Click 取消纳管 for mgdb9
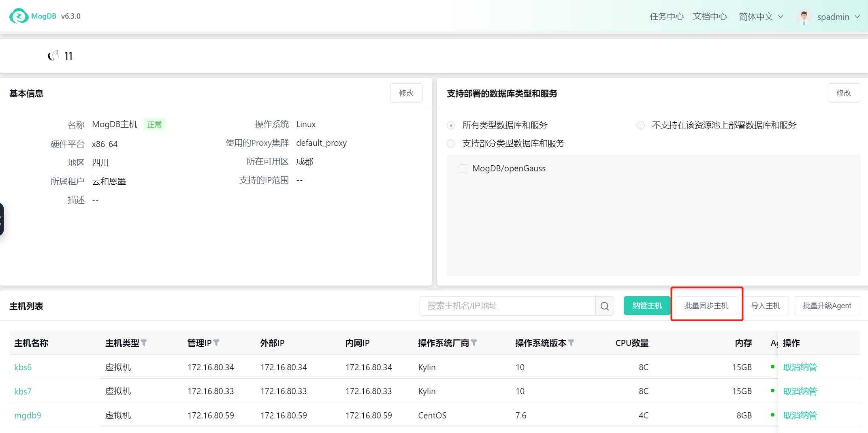Image resolution: width=868 pixels, height=433 pixels. click(x=800, y=416)
